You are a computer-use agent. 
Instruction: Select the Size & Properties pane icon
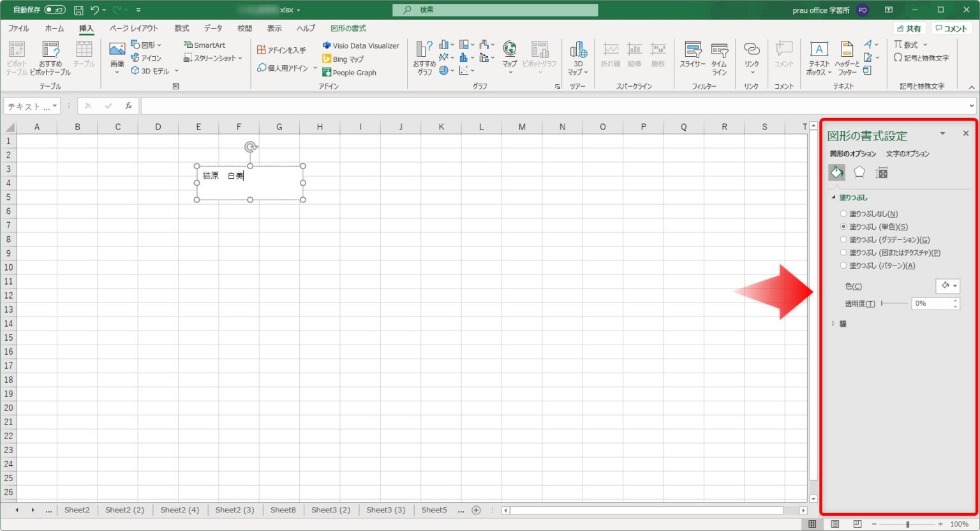point(882,172)
